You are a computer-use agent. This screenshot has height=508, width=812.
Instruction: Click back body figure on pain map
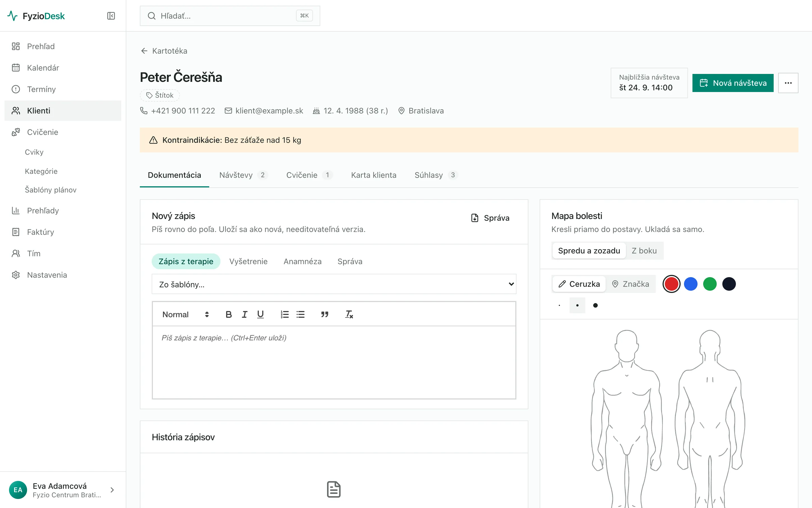(710, 418)
